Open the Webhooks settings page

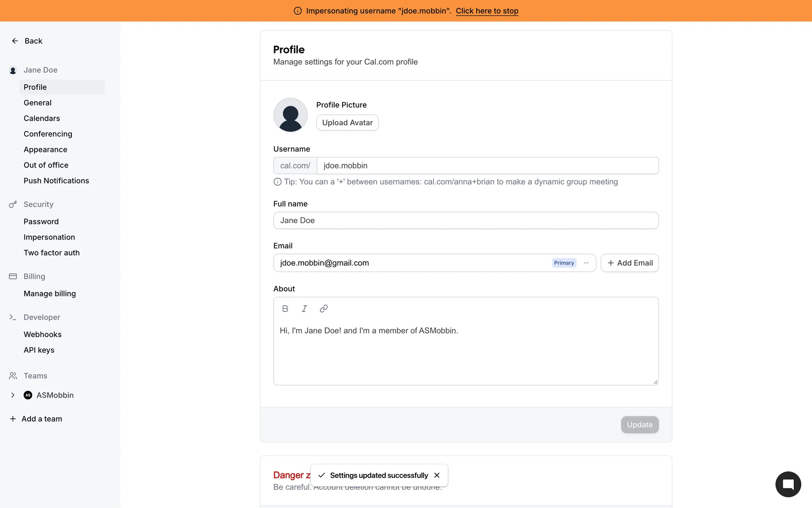[x=43, y=334]
